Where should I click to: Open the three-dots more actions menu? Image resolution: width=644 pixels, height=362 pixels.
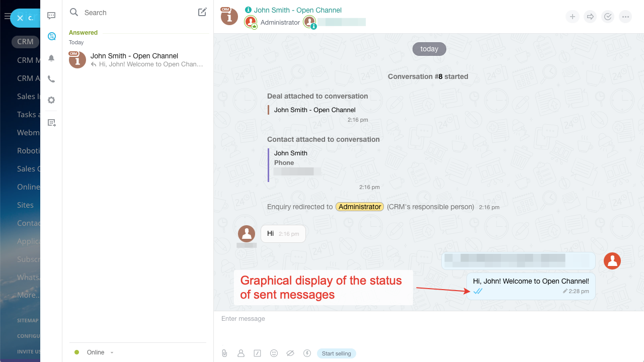[x=625, y=17]
